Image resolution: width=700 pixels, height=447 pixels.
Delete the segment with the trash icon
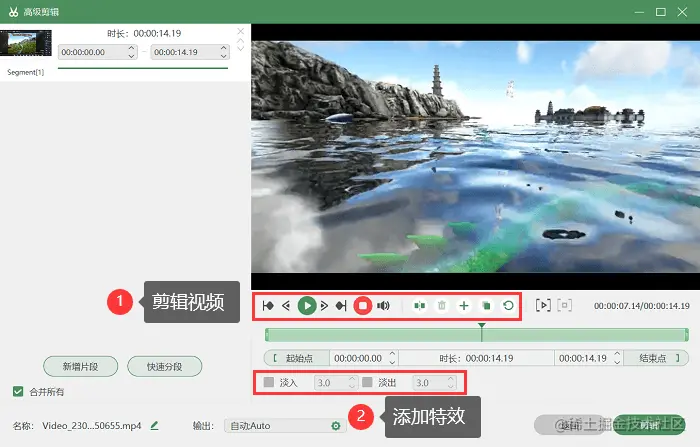point(442,306)
